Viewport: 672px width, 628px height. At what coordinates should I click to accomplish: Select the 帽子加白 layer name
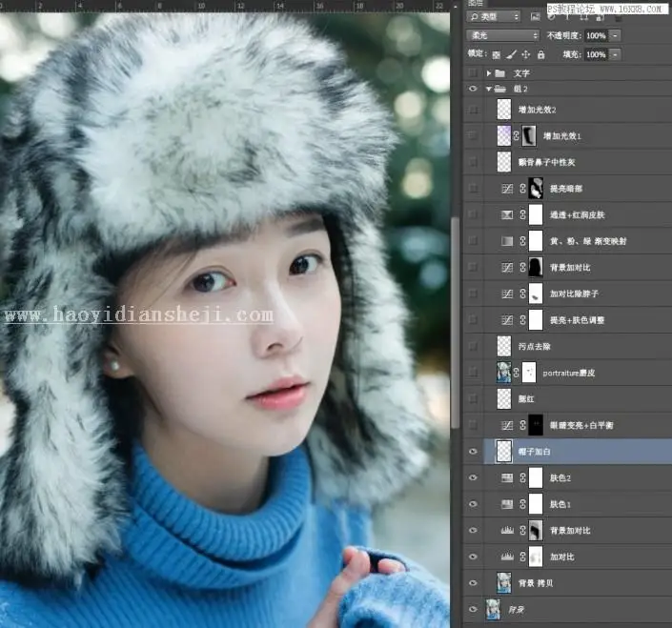coord(534,452)
